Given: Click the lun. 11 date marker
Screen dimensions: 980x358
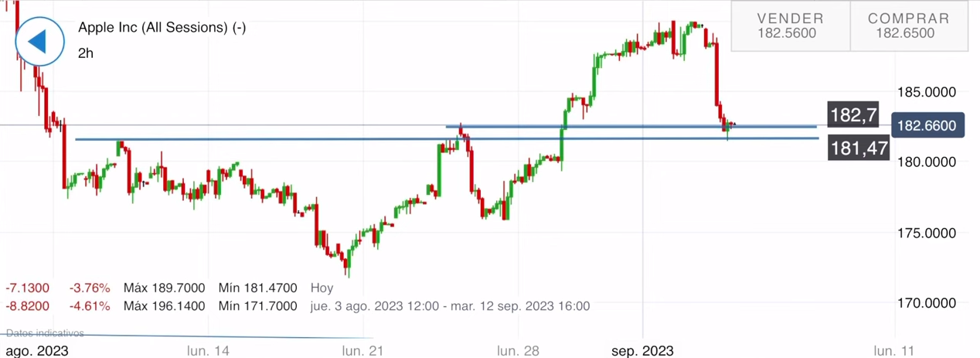Looking at the screenshot, I should (893, 351).
